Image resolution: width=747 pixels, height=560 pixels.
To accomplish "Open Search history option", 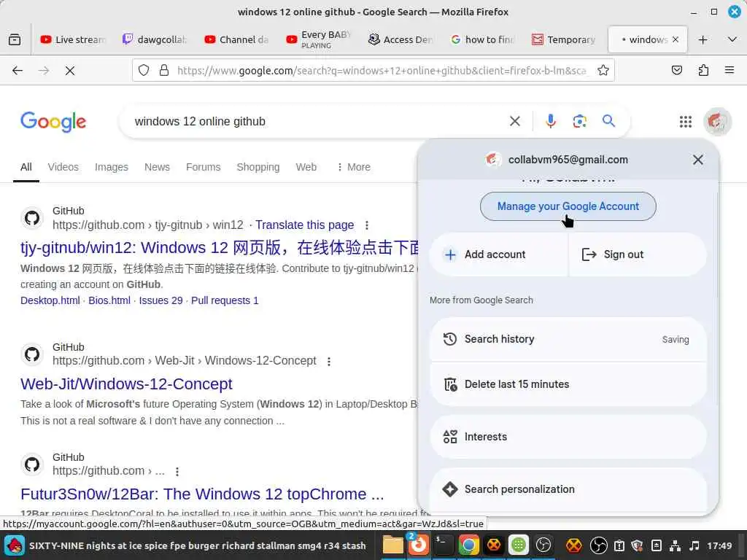I will (568, 339).
